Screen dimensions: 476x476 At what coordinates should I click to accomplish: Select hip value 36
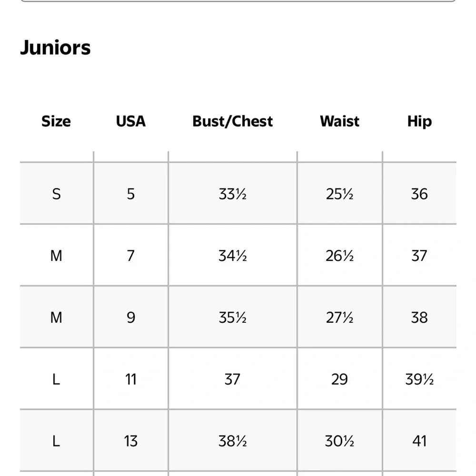pos(419,194)
